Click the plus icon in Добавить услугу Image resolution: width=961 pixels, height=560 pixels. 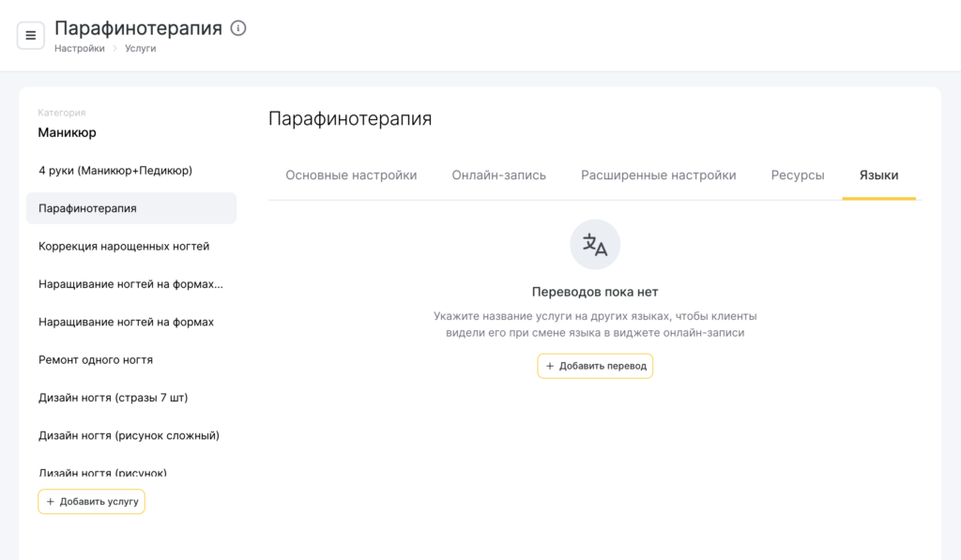click(51, 501)
